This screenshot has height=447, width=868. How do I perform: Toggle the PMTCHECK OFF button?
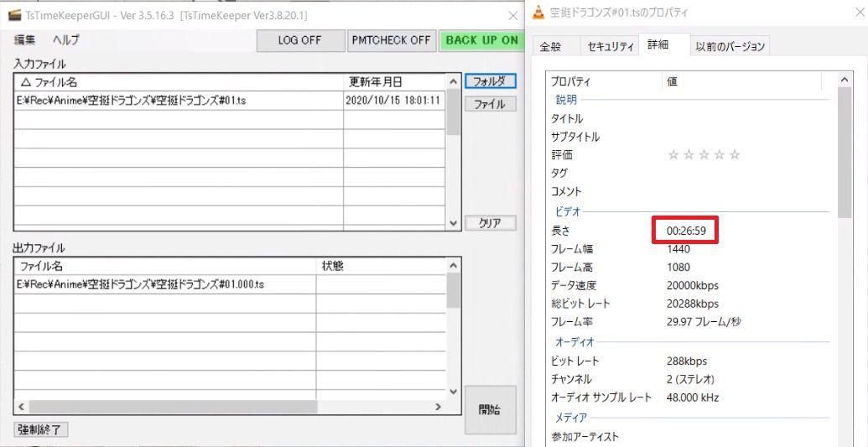392,40
